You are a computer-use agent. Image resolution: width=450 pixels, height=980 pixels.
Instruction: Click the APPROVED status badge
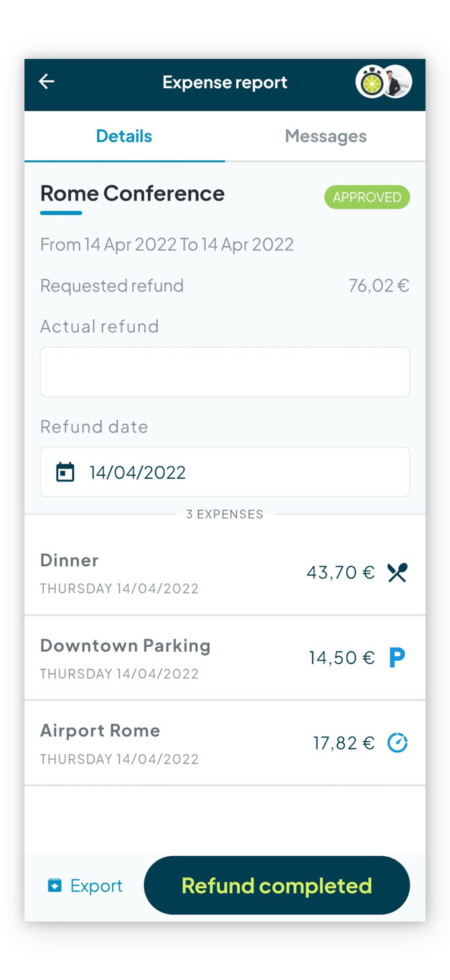pyautogui.click(x=367, y=197)
